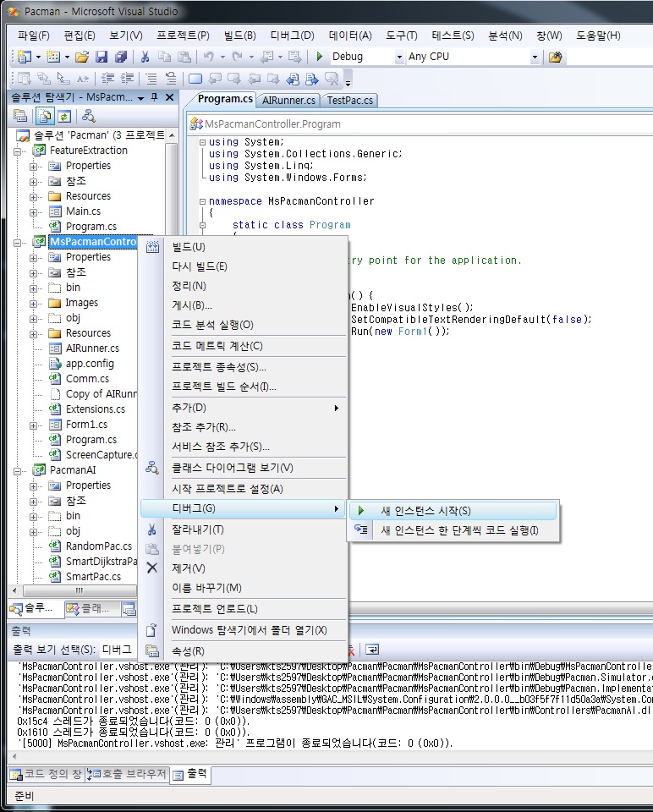Click the Cut scissors icon in toolbar
Screen dimensions: 653x812
click(x=145, y=57)
